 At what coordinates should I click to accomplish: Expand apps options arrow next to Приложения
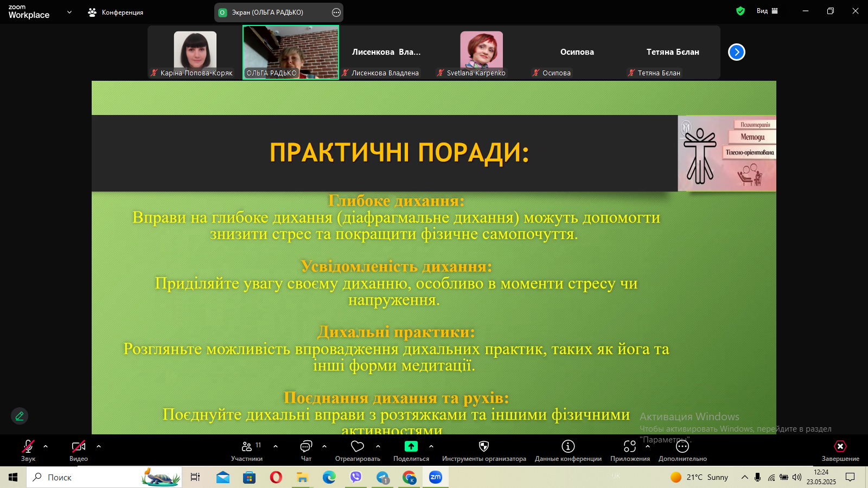tap(648, 446)
